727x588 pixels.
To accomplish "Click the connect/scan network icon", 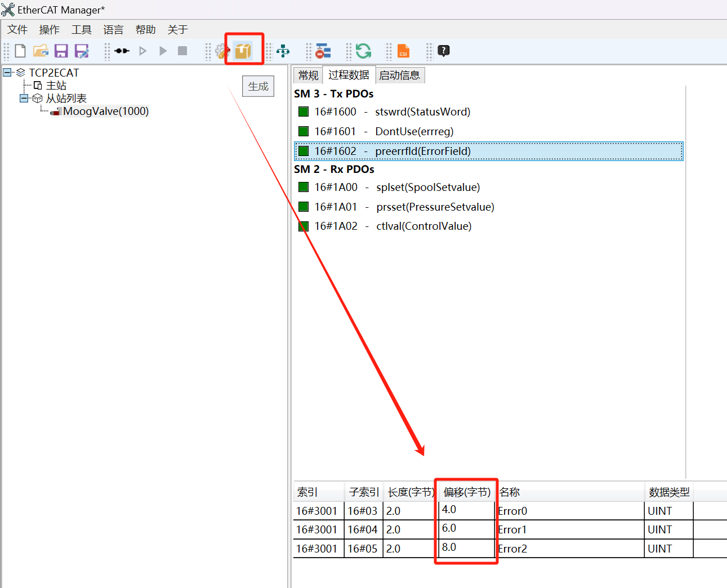I will point(122,51).
